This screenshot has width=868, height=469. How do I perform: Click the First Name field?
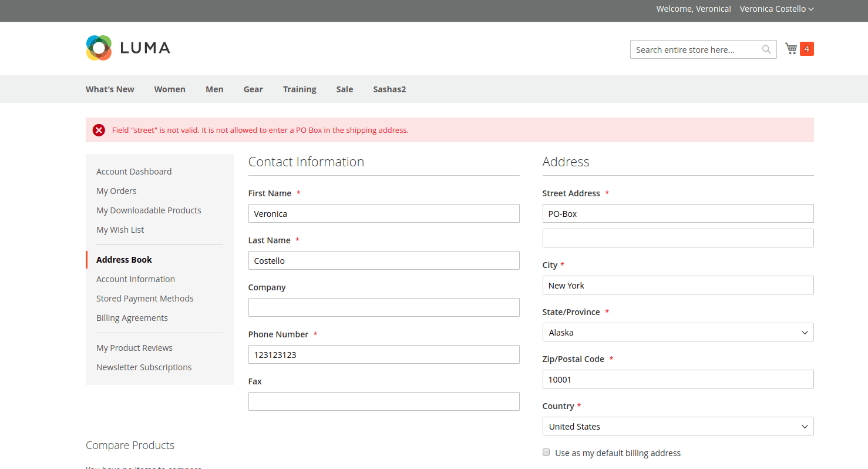point(384,213)
